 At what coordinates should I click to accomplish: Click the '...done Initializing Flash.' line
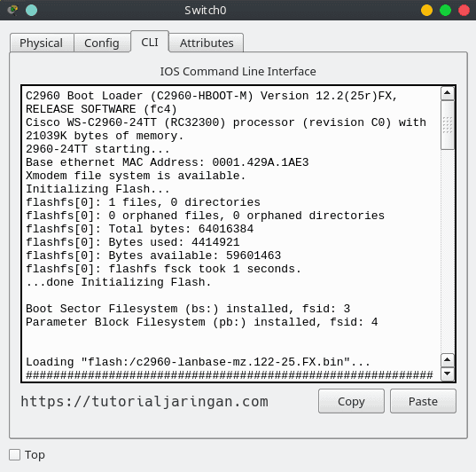pyautogui.click(x=119, y=282)
